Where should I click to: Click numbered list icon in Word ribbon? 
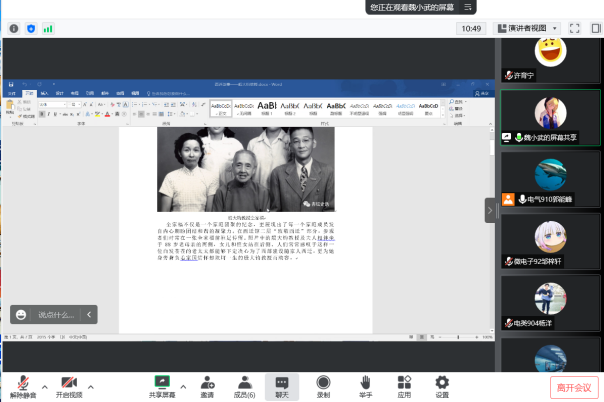(145, 104)
